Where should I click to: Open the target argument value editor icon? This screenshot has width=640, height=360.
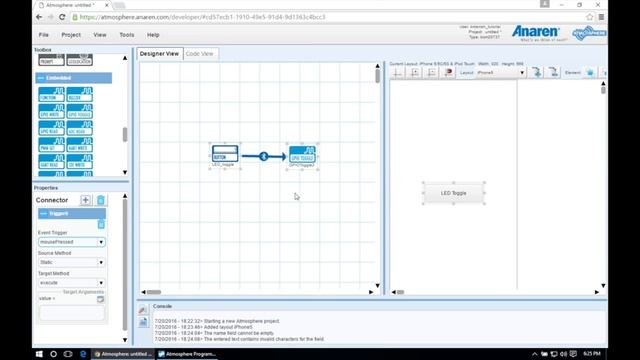100,299
